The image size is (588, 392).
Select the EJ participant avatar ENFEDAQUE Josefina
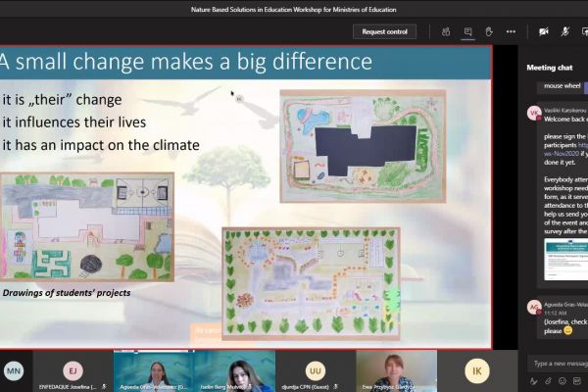coord(73,371)
